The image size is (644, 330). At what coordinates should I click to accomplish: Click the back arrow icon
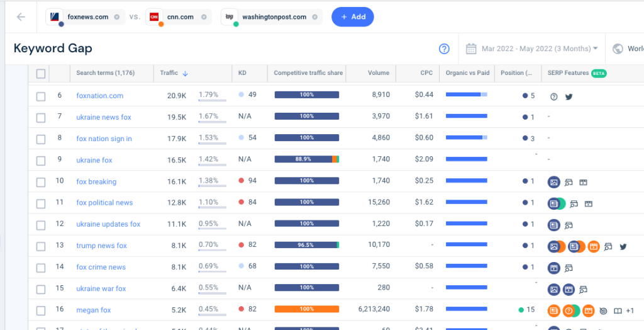[x=21, y=17]
